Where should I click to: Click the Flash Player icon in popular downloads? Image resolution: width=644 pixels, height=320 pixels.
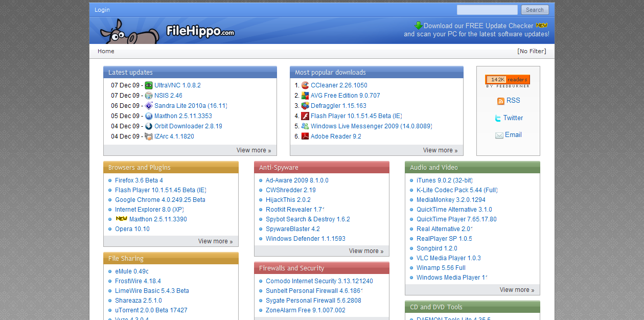pyautogui.click(x=305, y=116)
